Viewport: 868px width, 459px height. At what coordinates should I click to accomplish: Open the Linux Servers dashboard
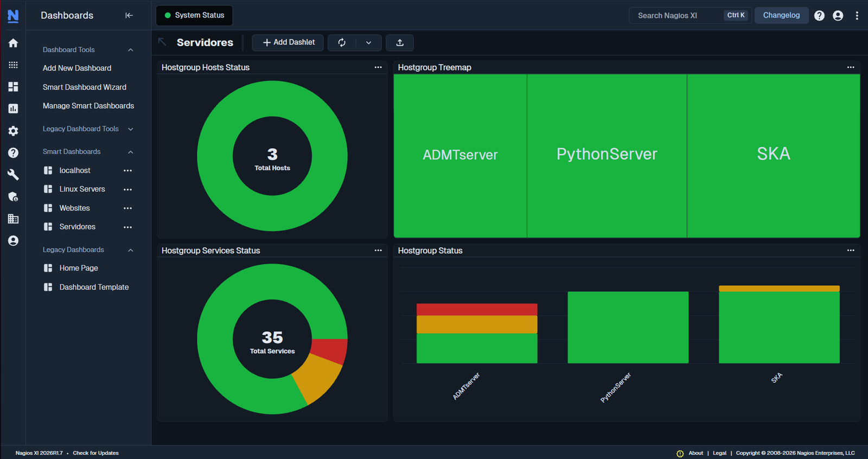point(82,189)
